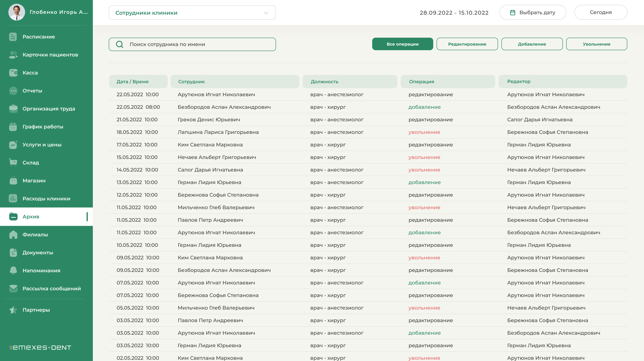
Task: Select row dated 22.05.2022 08:00
Action: tap(368, 107)
